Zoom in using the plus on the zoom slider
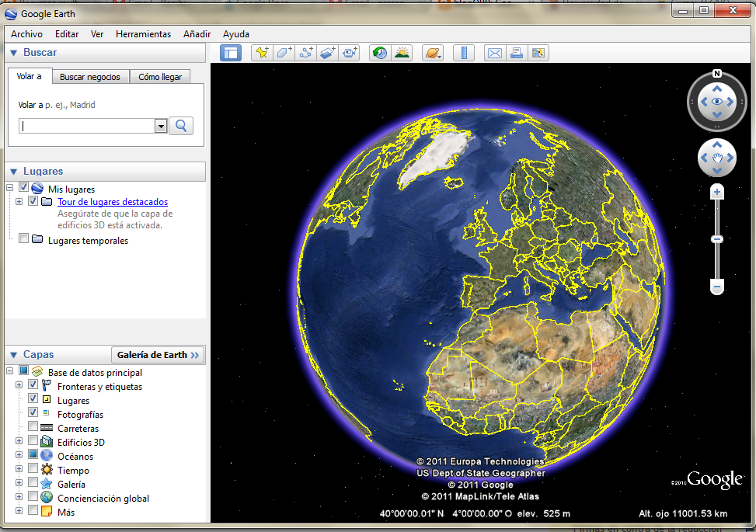This screenshot has height=532, width=756. (716, 190)
